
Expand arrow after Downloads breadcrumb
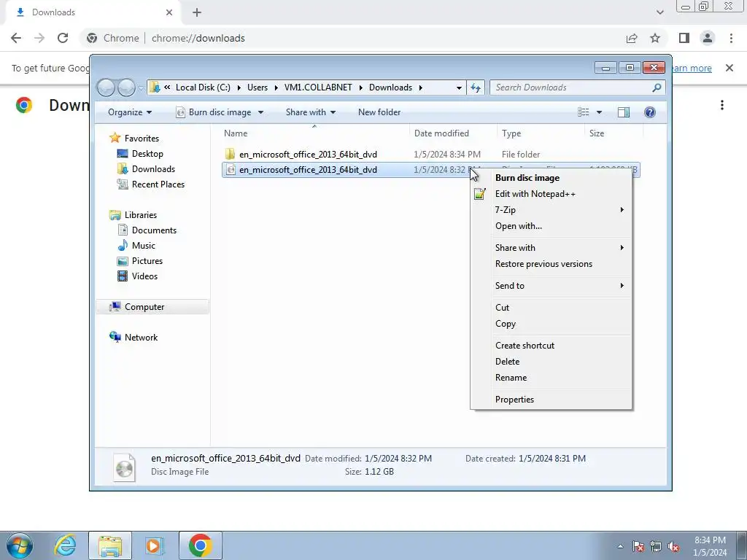(421, 87)
